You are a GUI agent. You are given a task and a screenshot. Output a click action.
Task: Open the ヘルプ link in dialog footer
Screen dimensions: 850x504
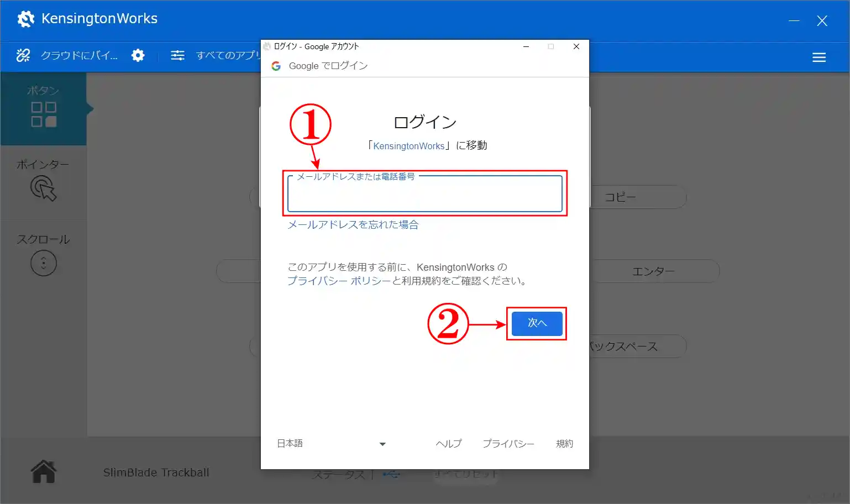(x=448, y=444)
